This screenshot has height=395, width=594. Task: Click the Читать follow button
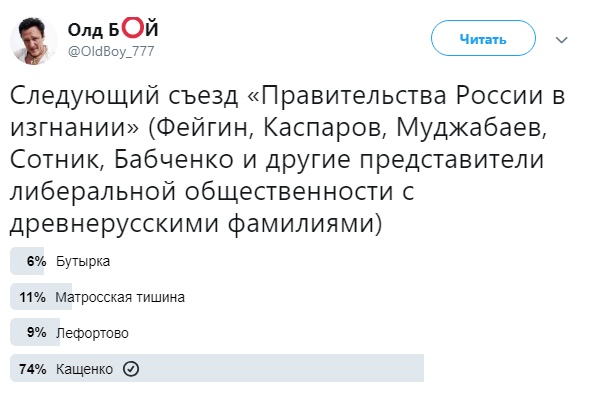click(x=483, y=39)
